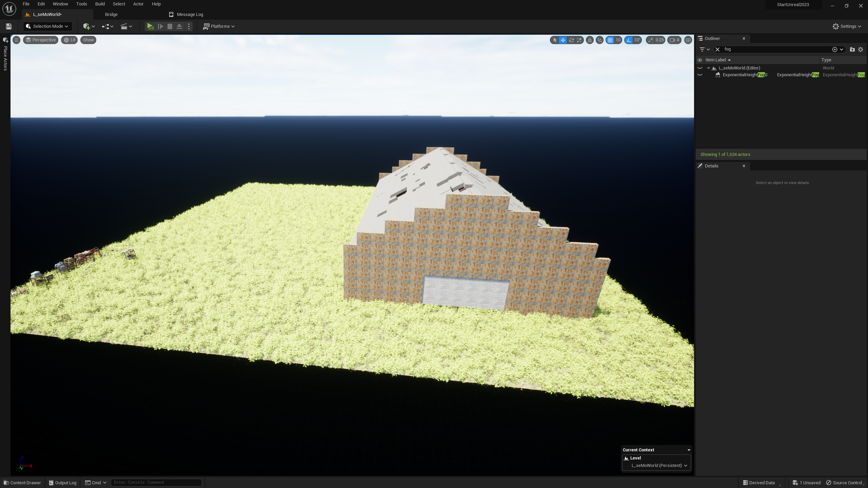868x488 pixels.
Task: Open the Selection Mode dropdown
Action: tap(47, 26)
